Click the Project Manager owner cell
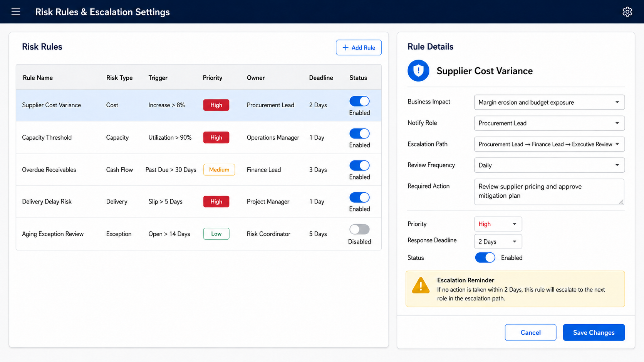Screen dimensions: 644x362 click(x=268, y=202)
